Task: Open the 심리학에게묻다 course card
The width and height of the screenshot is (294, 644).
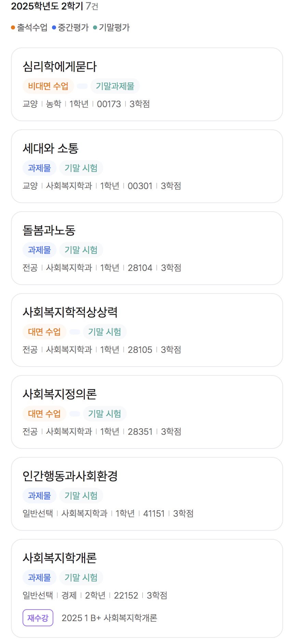Action: point(147,84)
